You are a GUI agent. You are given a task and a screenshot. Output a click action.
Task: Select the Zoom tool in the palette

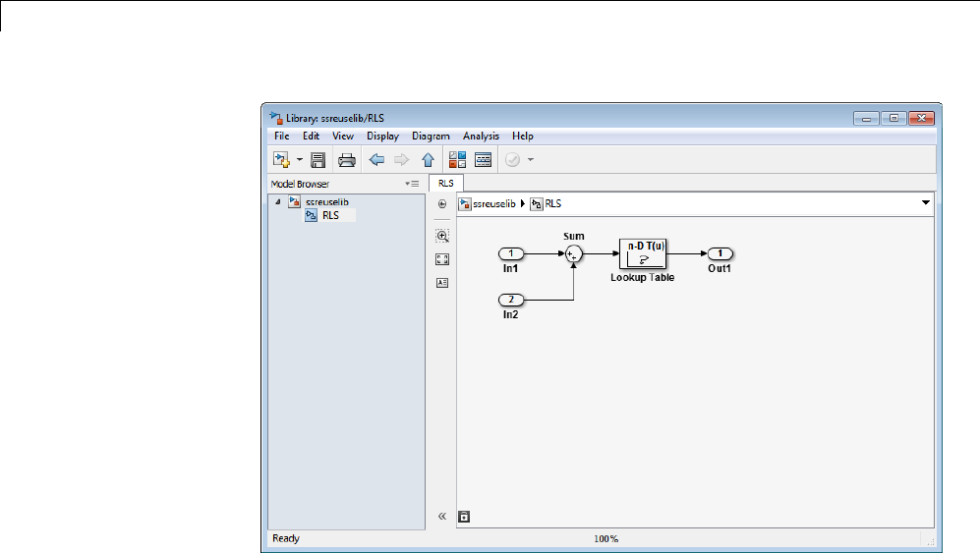(x=442, y=236)
